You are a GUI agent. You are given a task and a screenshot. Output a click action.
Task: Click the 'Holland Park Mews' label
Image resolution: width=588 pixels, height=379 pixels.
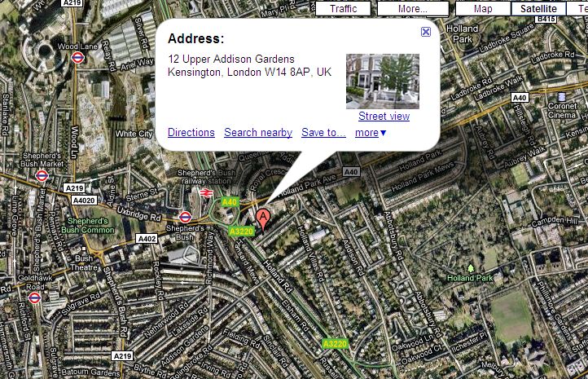[x=423, y=176]
